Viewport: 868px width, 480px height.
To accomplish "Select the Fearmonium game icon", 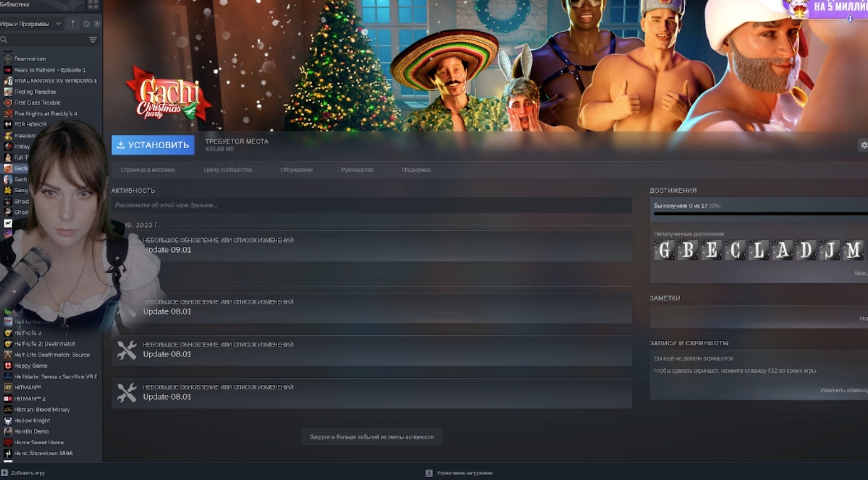I will (8, 59).
